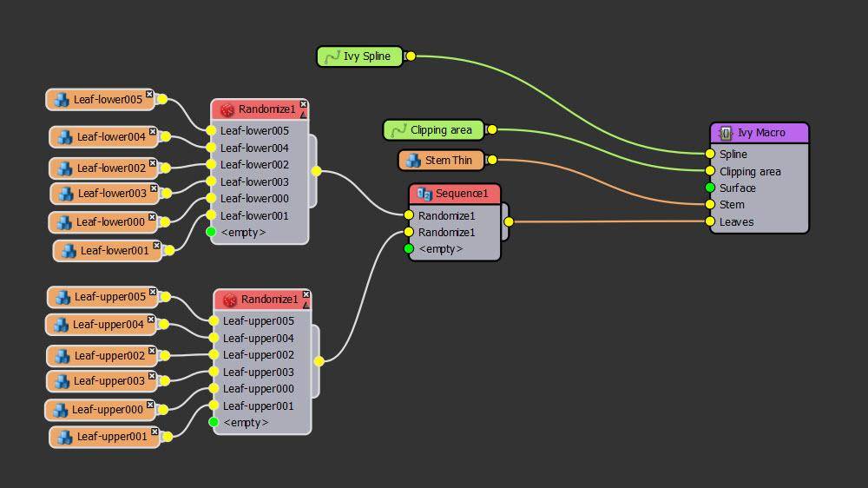Click the cube icon on Leaf-lower005
868x488 pixels.
pyautogui.click(x=61, y=100)
